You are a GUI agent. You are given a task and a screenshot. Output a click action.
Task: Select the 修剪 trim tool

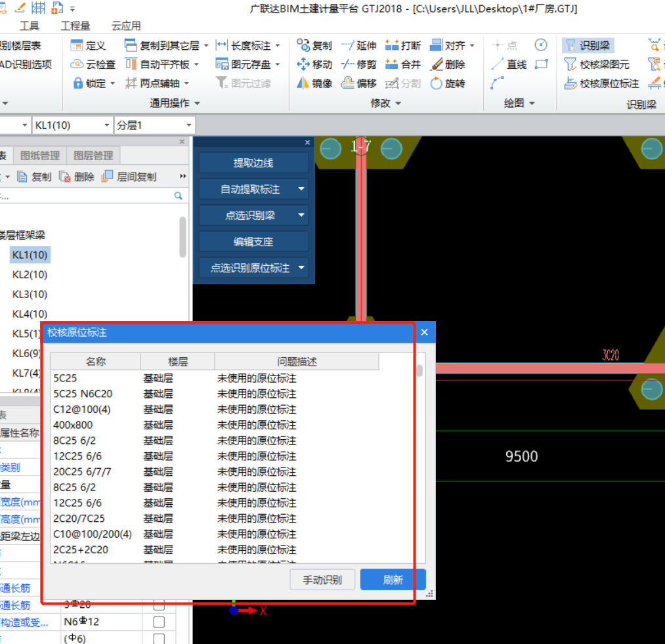click(x=359, y=64)
